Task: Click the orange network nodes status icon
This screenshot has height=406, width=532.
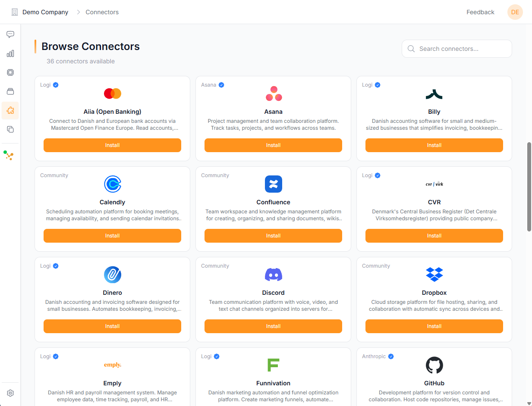Action: (9, 156)
